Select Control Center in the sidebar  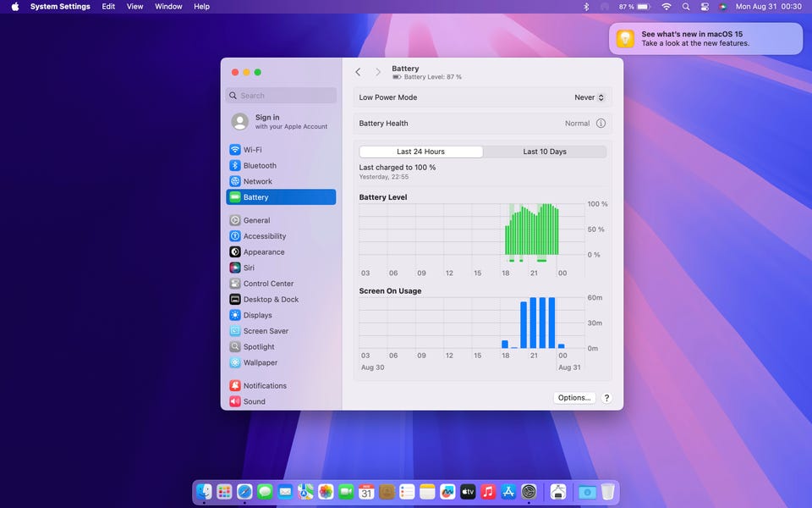[281, 284]
